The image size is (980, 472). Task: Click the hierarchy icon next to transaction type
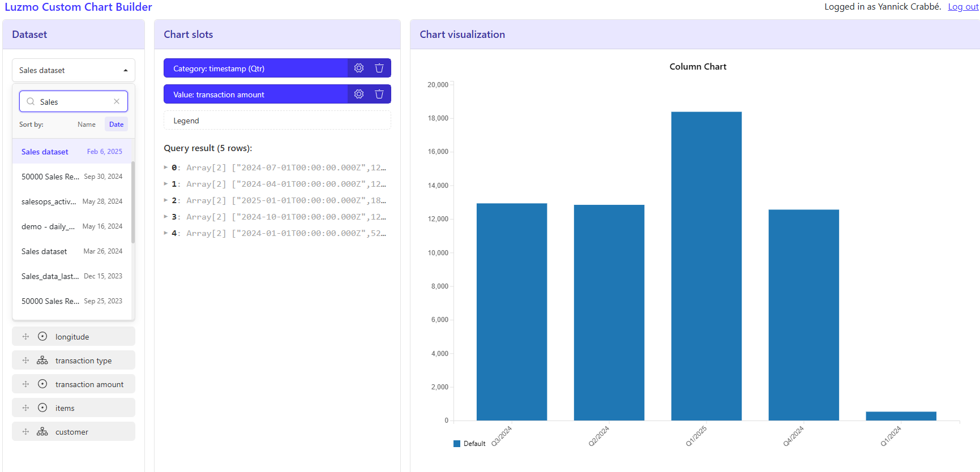[x=42, y=361]
